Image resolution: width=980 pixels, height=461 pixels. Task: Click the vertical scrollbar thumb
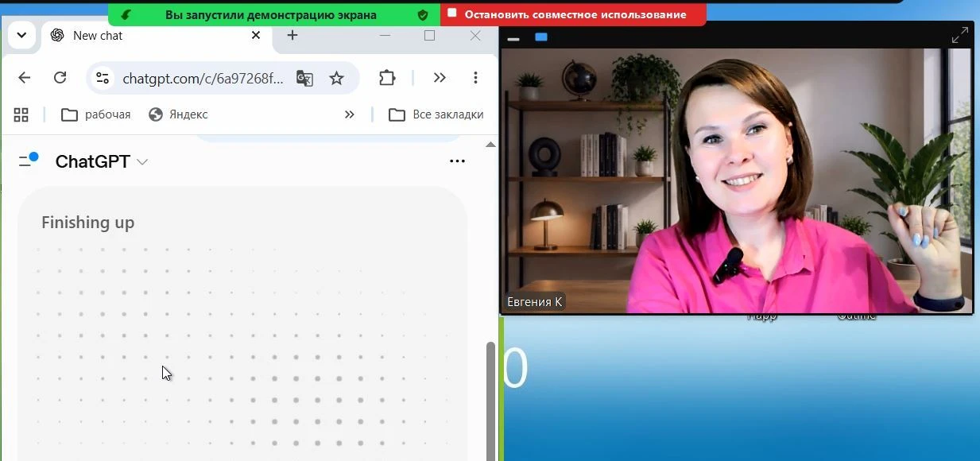(x=490, y=401)
